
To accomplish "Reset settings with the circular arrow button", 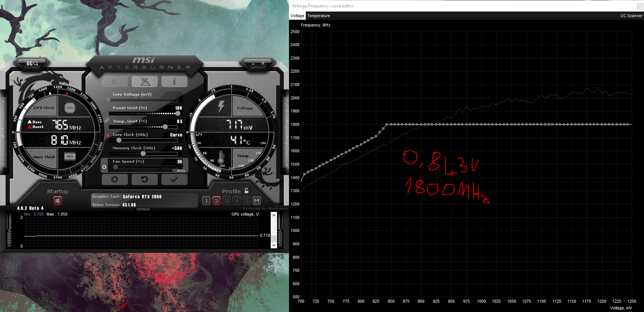I will (x=144, y=179).
